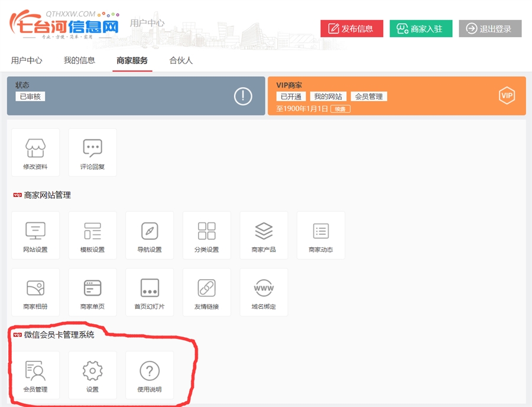Screen dimensions: 532x407
Task: Click the red 发布信息 button
Action: [x=352, y=28]
